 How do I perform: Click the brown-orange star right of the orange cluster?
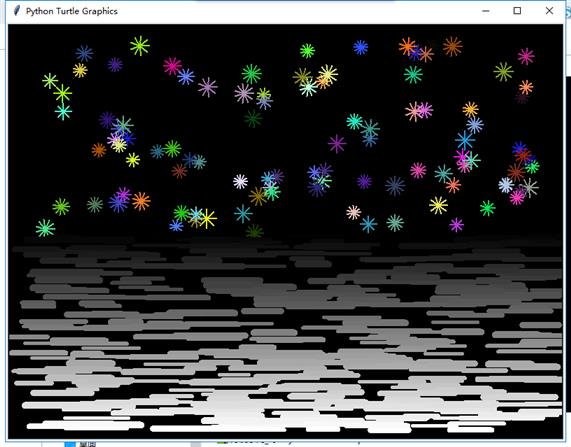click(x=453, y=46)
